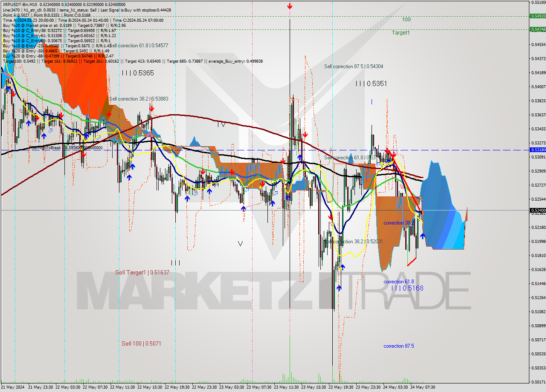Click the '23 May 19:30' time axis label
Image resolution: width=546 pixels, height=392 pixels.
(341, 387)
